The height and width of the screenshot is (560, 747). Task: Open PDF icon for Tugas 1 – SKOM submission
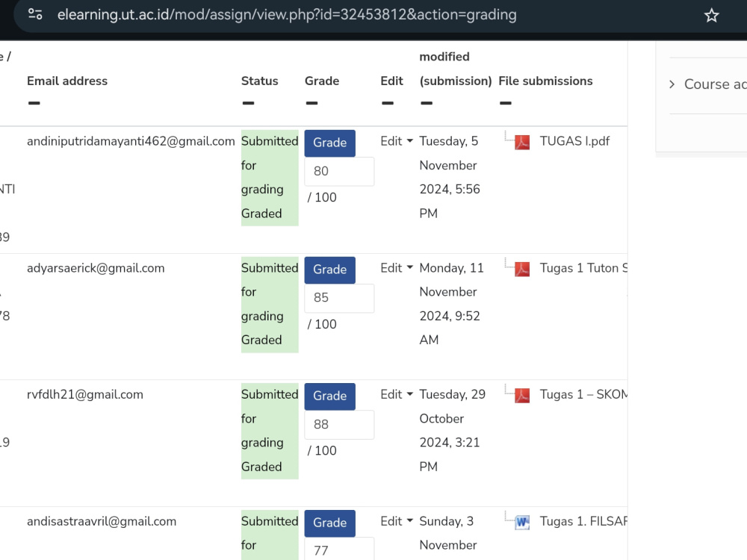522,396
